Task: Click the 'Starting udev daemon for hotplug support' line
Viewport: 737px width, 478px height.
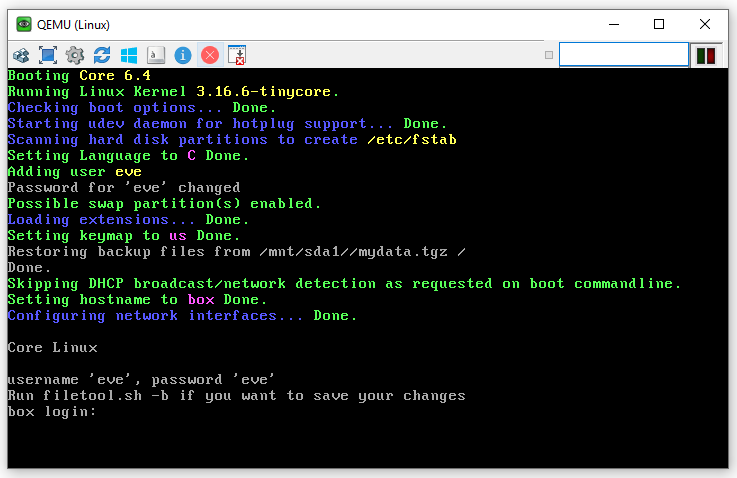Action: pos(227,124)
